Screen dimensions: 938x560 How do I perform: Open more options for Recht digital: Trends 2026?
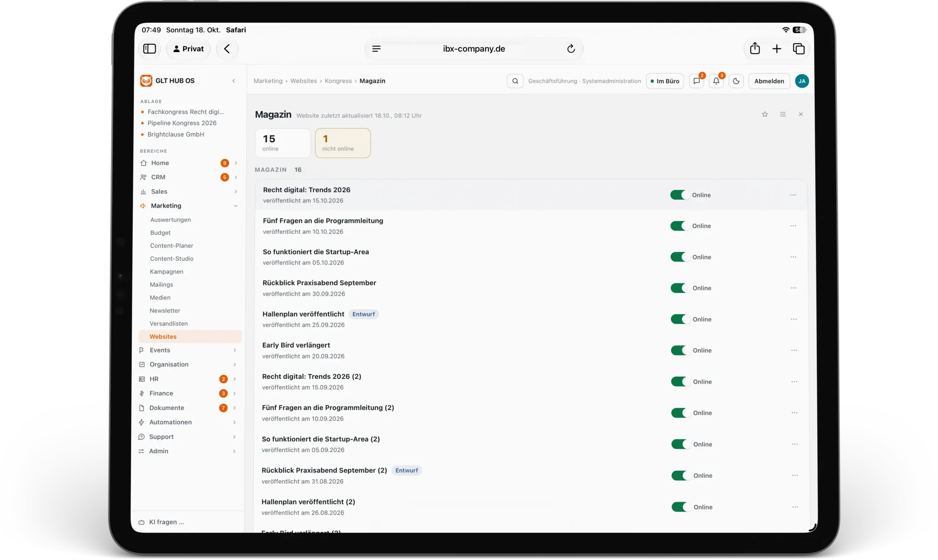(793, 195)
